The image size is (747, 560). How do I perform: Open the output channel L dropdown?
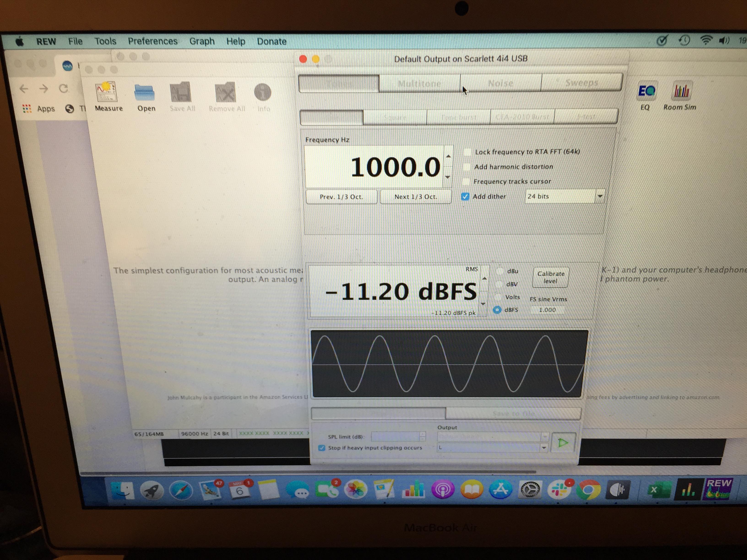[492, 448]
